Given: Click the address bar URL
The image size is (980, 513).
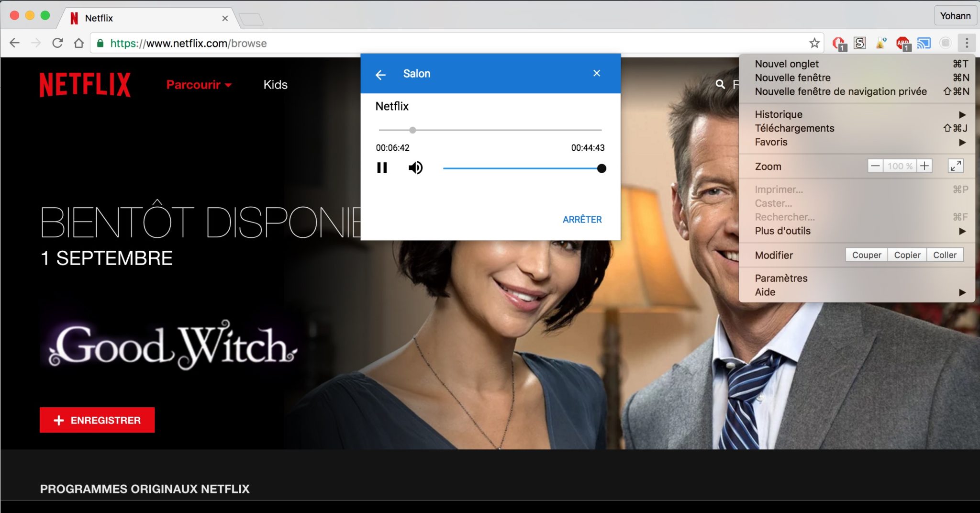Looking at the screenshot, I should pos(189,44).
